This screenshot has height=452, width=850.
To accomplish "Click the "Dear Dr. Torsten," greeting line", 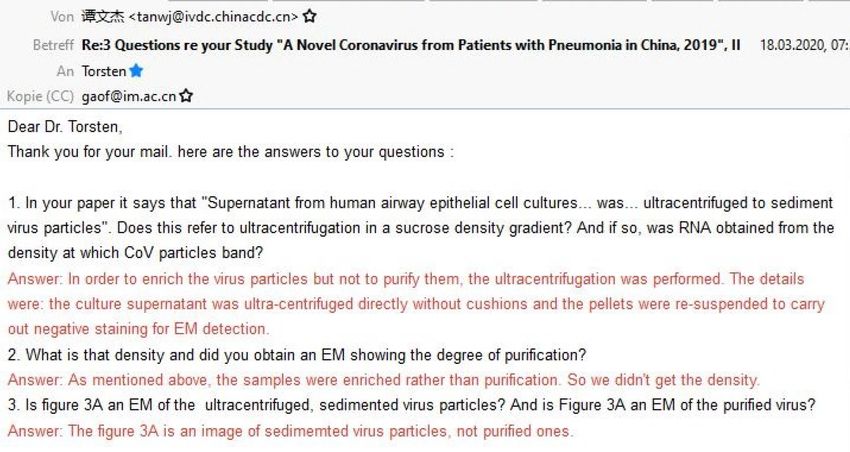I will 65,127.
